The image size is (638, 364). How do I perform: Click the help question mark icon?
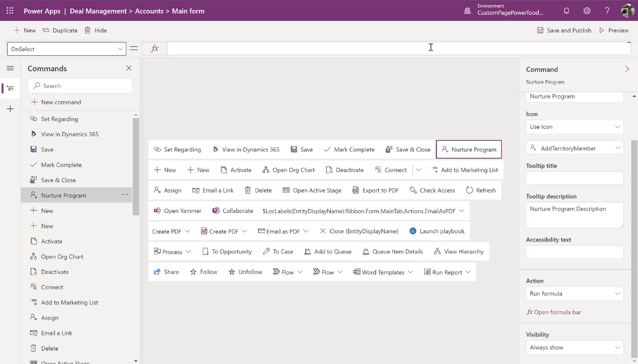click(x=607, y=11)
